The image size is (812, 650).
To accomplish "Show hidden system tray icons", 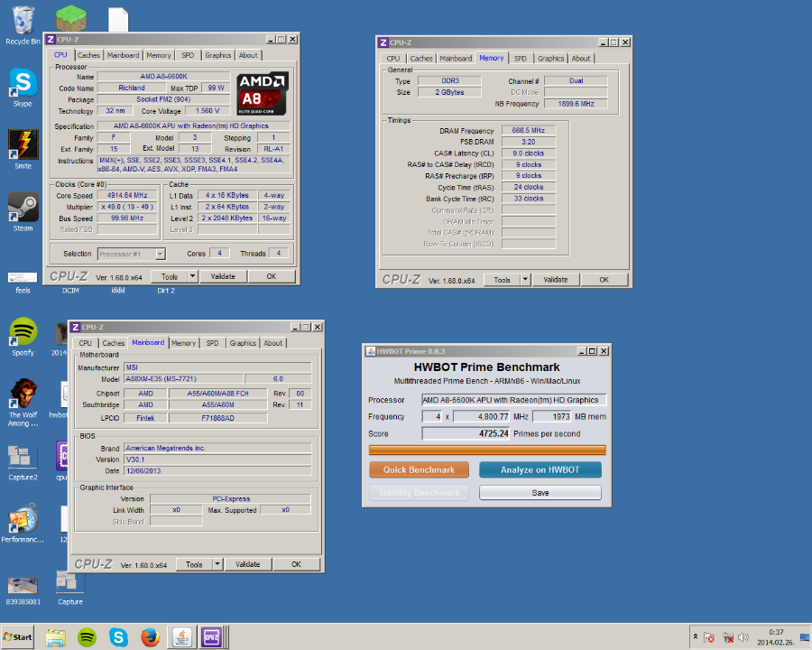I will pos(696,636).
